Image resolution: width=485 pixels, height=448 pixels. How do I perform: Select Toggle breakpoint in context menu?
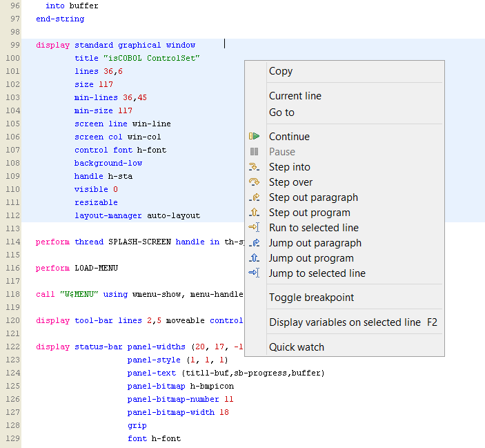311,298
